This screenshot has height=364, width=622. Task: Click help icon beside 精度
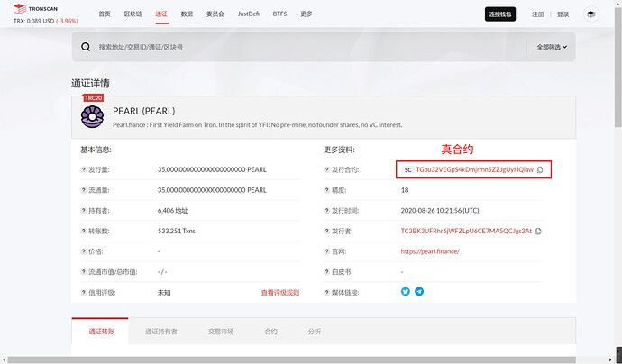pyautogui.click(x=327, y=190)
